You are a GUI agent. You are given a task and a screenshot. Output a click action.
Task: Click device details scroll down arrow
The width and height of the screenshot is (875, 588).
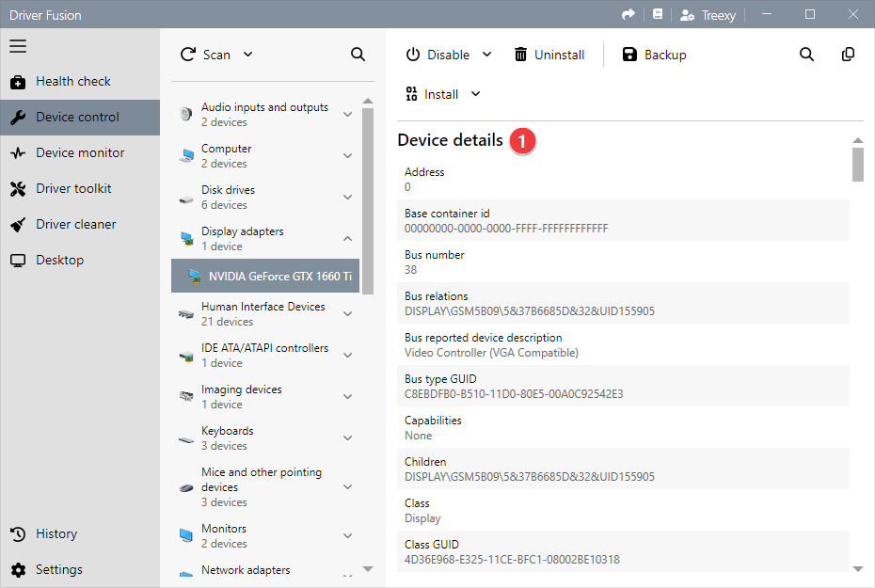tap(858, 569)
